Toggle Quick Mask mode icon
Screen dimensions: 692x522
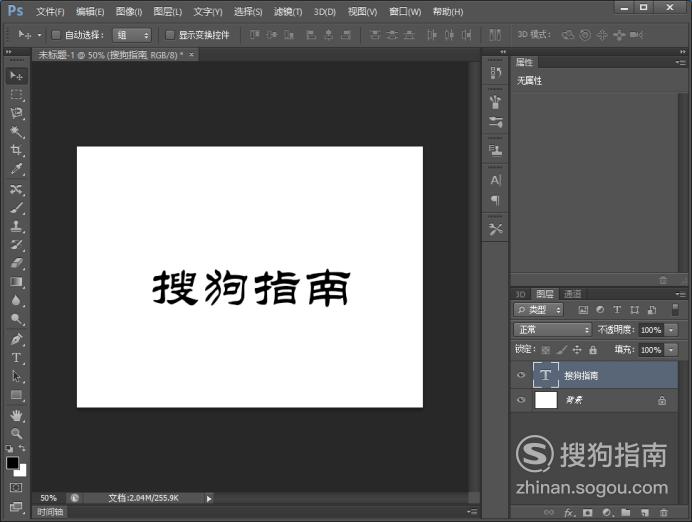(x=16, y=488)
